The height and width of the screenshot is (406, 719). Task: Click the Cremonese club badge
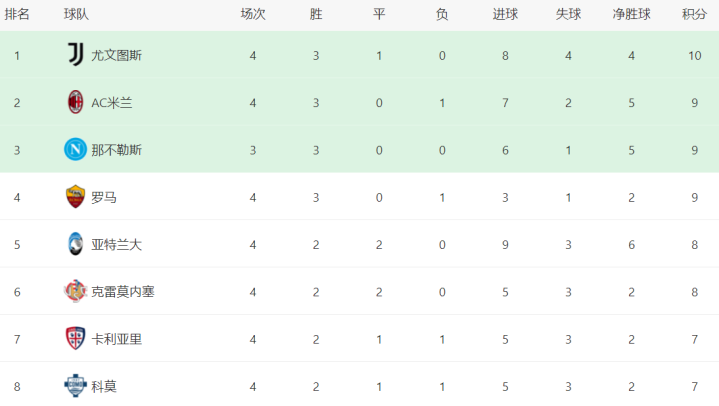75,291
